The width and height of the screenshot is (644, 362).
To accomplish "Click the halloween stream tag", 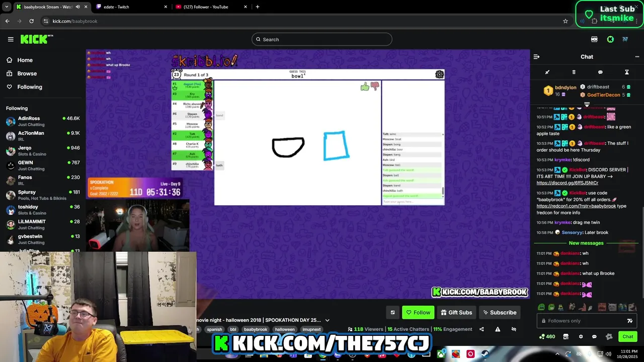I will 285,329.
